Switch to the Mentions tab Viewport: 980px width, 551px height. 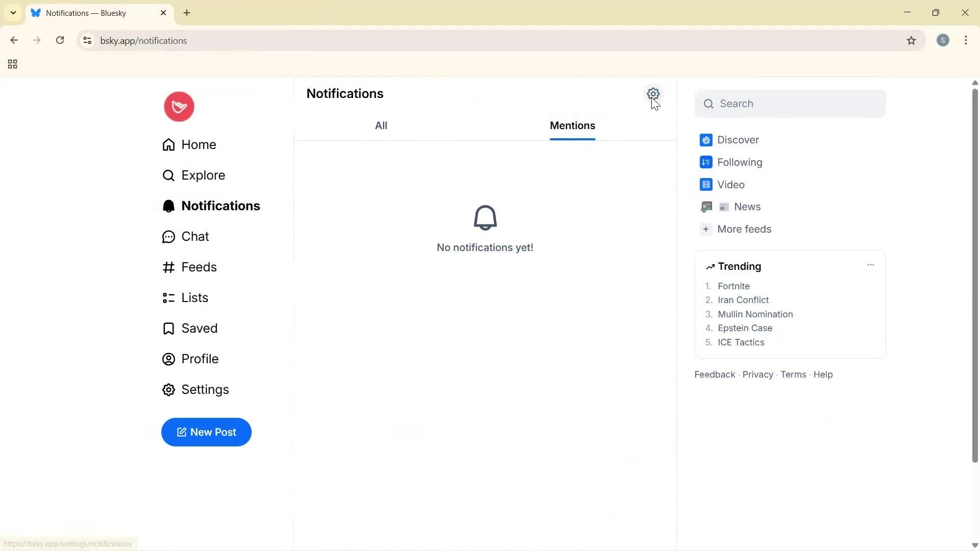coord(572,126)
